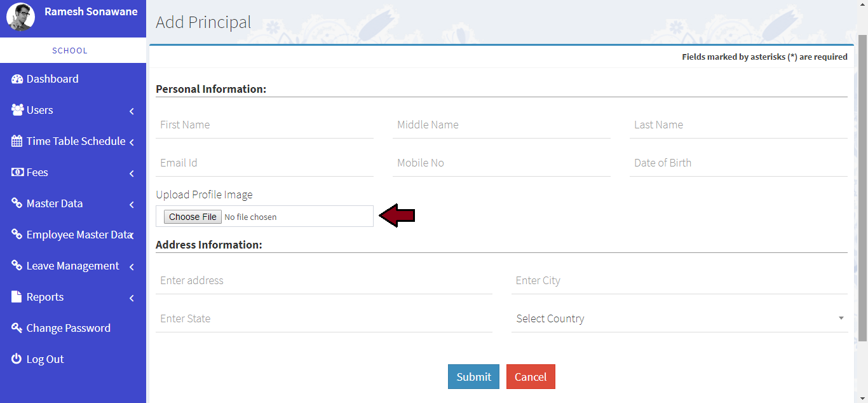868x403 pixels.
Task: Click the Dashboard gauge icon
Action: tap(17, 79)
